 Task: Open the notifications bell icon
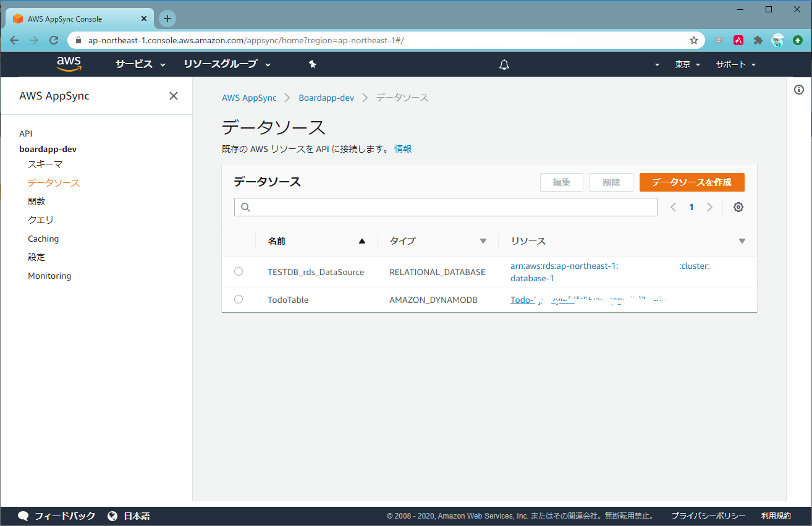(504, 64)
